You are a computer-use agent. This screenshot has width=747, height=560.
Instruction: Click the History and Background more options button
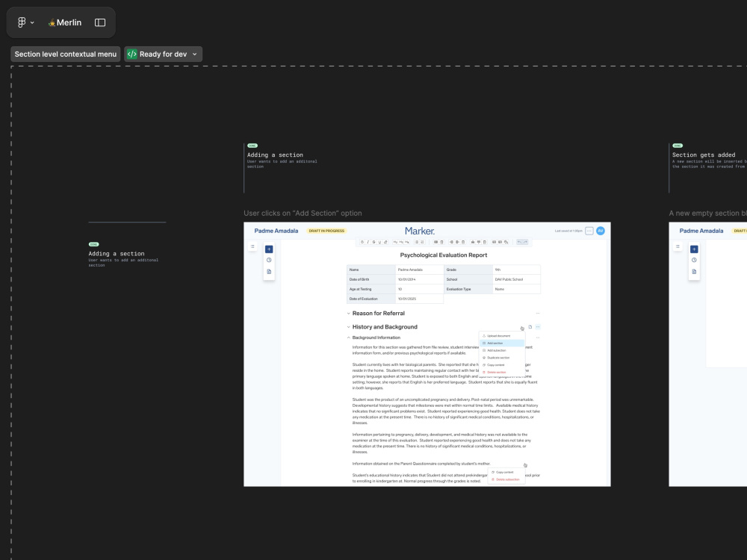click(x=537, y=327)
